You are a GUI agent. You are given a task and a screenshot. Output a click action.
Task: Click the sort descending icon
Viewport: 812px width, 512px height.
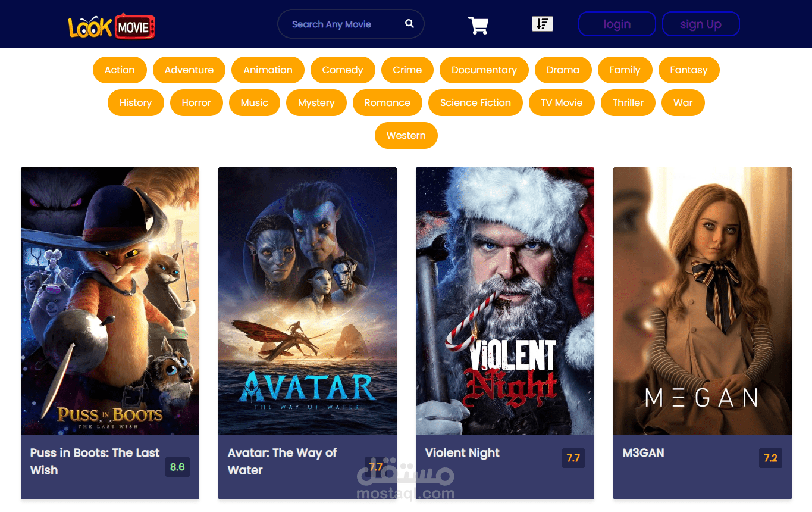tap(542, 23)
